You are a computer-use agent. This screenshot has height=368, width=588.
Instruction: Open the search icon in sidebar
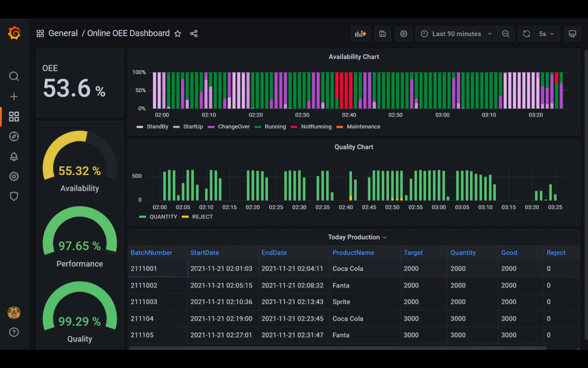14,76
